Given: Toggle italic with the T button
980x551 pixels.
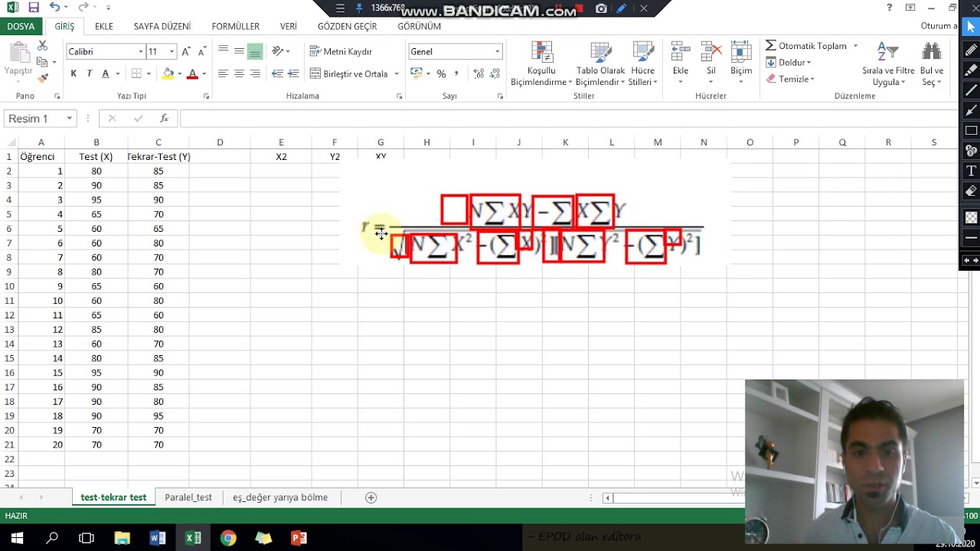Looking at the screenshot, I should pos(90,73).
